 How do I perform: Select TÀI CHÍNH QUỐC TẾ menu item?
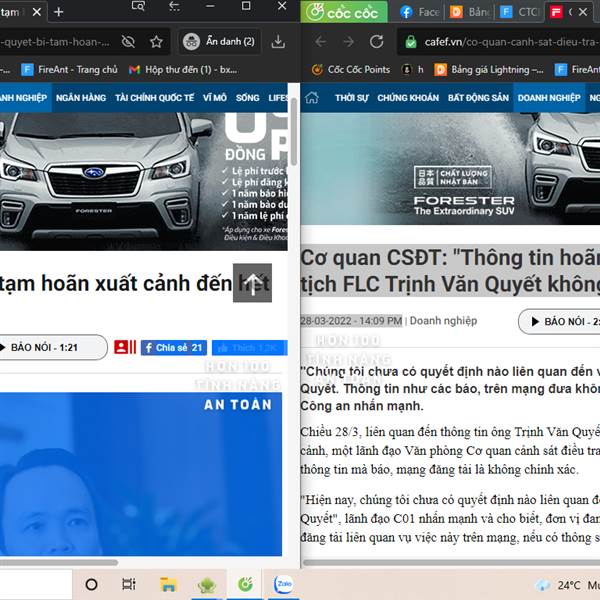pyautogui.click(x=155, y=98)
